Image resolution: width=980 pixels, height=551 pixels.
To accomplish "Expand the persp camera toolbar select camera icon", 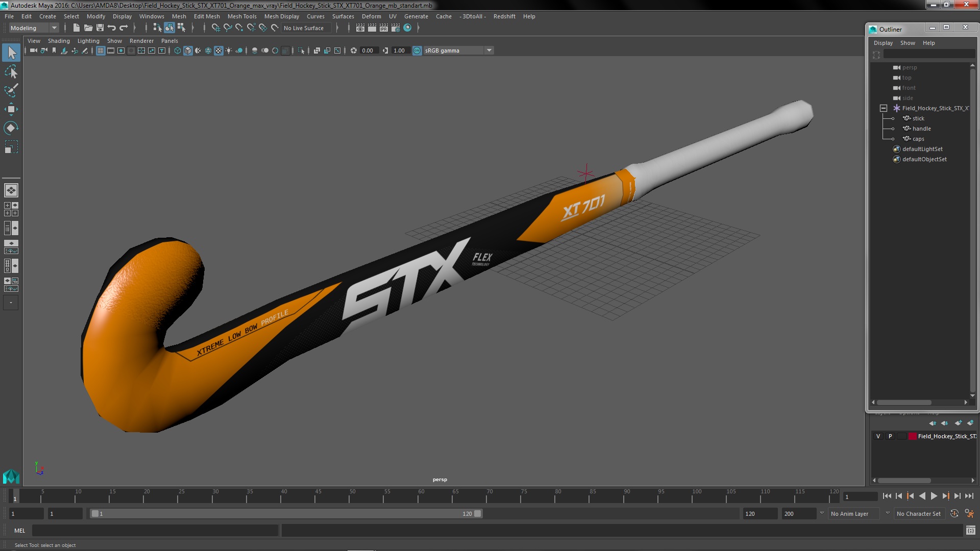I will (34, 51).
